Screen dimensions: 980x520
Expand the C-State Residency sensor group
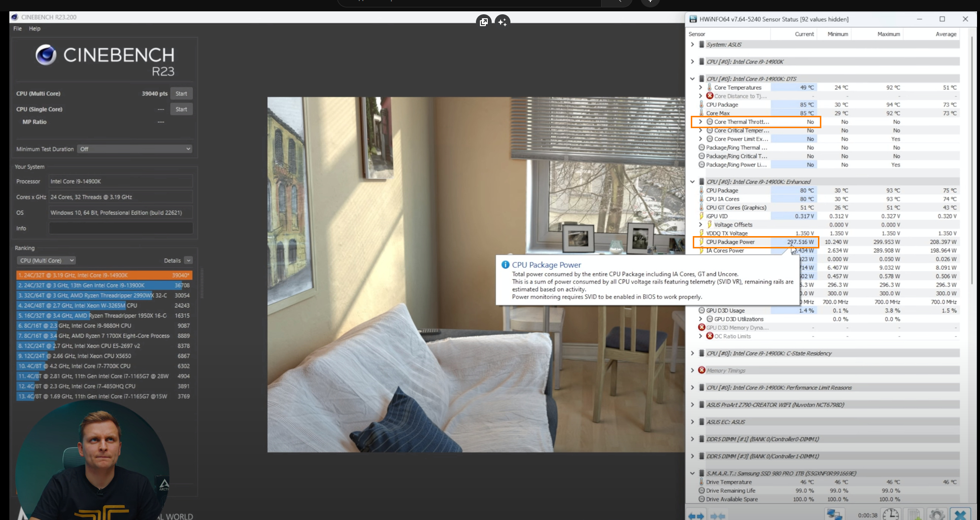(x=692, y=353)
